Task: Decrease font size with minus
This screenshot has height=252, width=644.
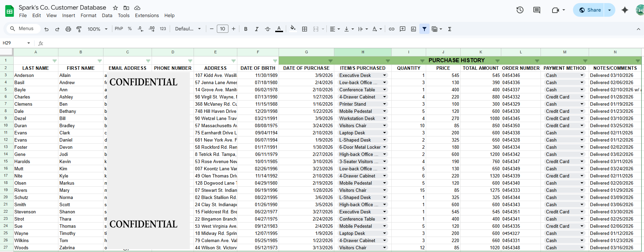Action: coord(212,29)
